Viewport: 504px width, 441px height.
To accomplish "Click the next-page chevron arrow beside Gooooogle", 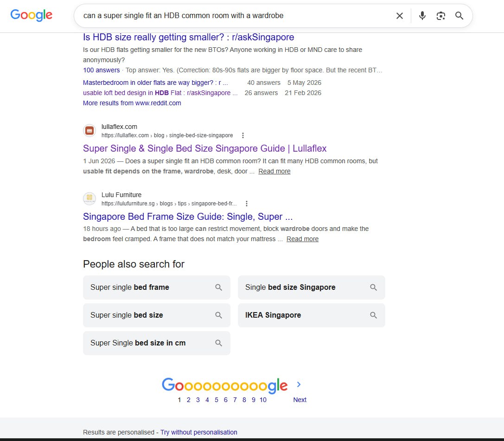I will pos(299,384).
